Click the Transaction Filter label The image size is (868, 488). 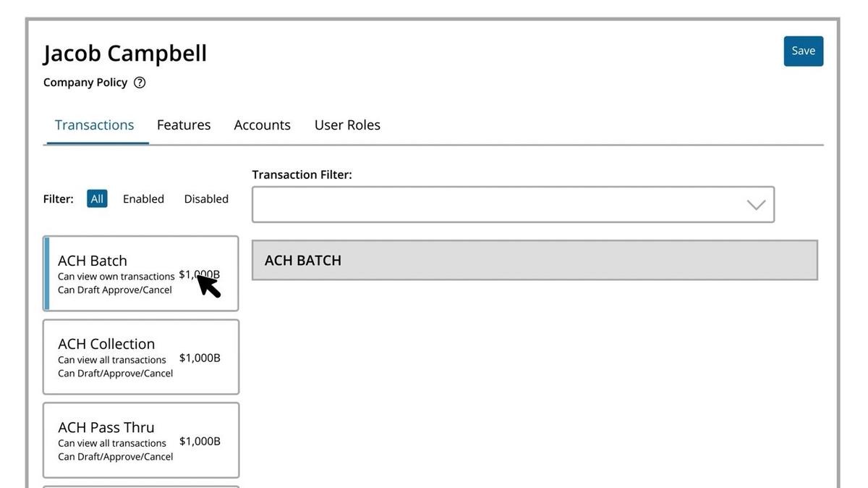point(302,174)
